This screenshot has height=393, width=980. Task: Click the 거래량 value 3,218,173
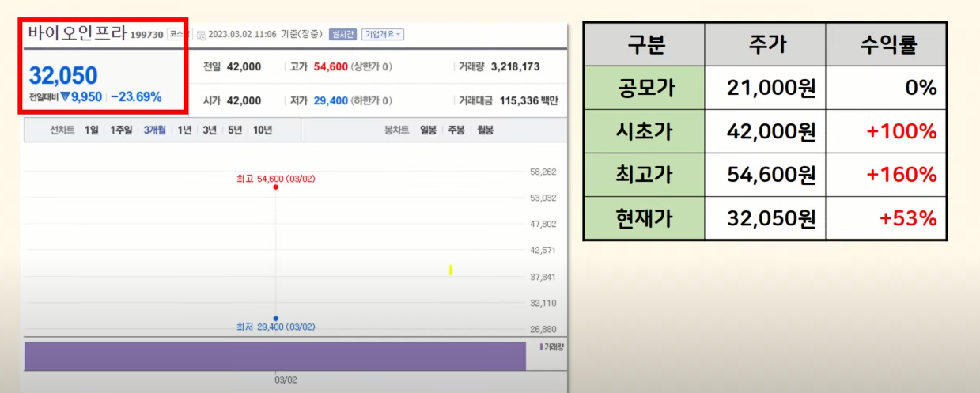pos(515,66)
